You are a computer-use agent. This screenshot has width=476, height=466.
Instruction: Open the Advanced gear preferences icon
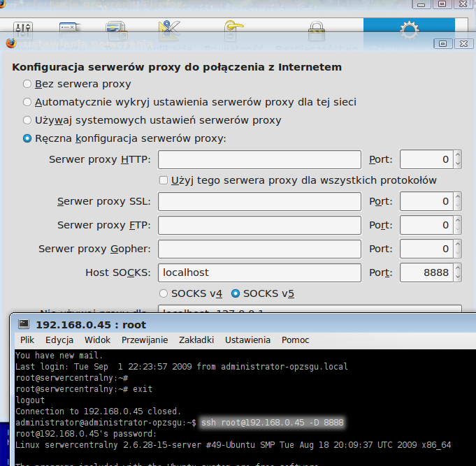(x=409, y=31)
